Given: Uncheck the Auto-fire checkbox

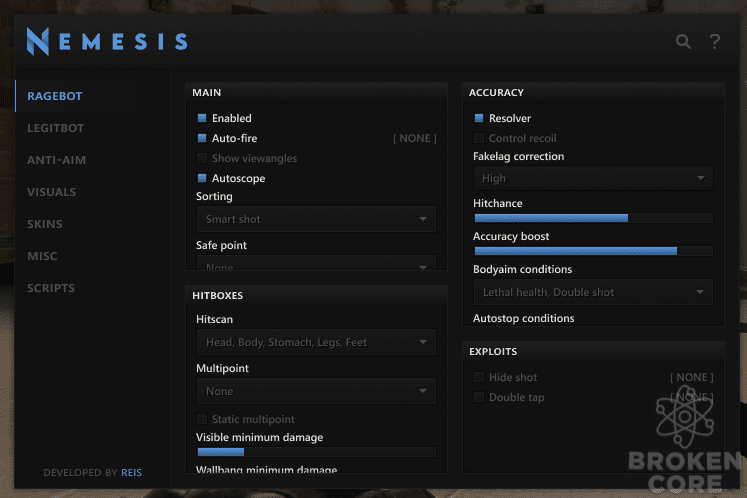Looking at the screenshot, I should (x=202, y=138).
